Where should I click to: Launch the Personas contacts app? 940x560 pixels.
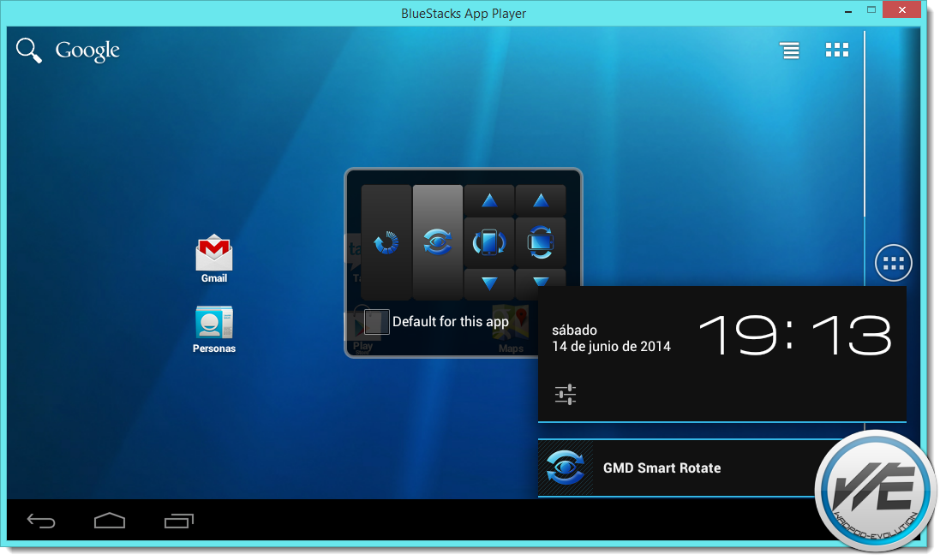point(214,330)
